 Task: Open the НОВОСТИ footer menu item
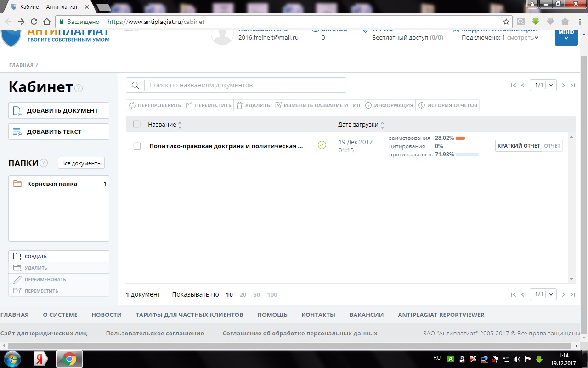(107, 315)
